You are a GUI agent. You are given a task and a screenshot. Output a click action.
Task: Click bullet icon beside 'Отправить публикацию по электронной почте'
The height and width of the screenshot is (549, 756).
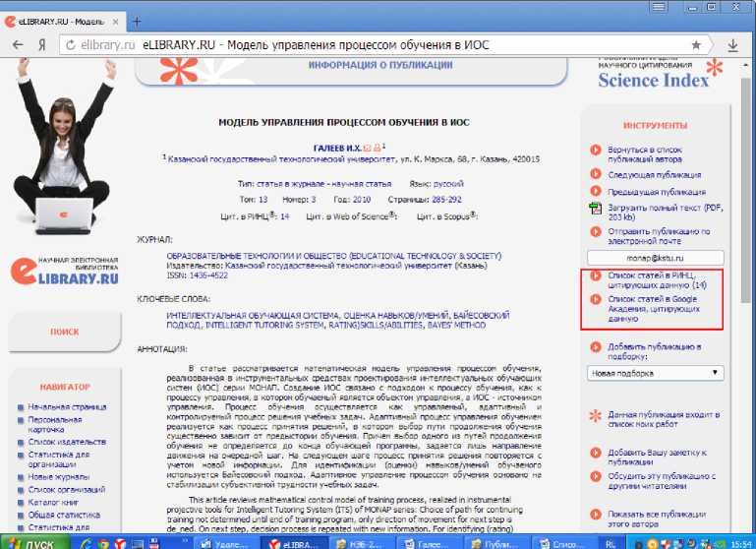point(596,231)
